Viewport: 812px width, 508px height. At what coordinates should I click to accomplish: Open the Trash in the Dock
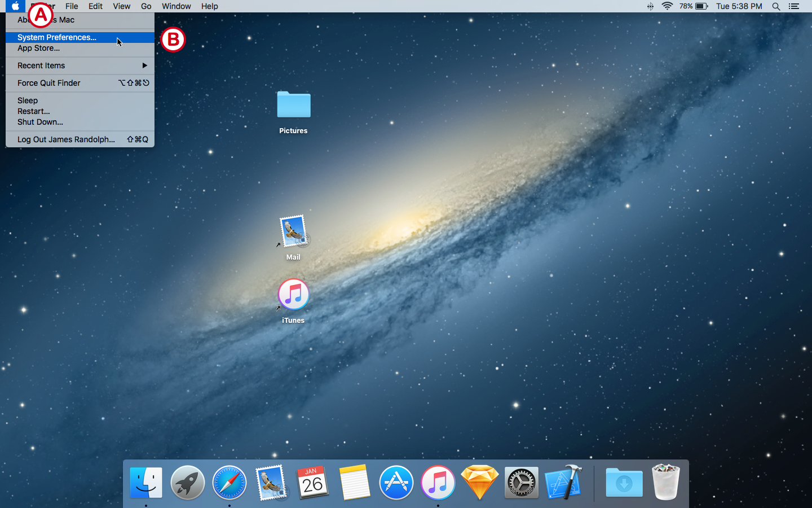tap(665, 483)
